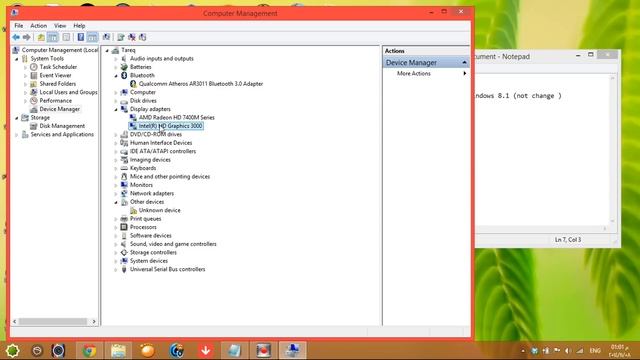Open the File menu
Image resolution: width=640 pixels, height=360 pixels.
click(19, 25)
